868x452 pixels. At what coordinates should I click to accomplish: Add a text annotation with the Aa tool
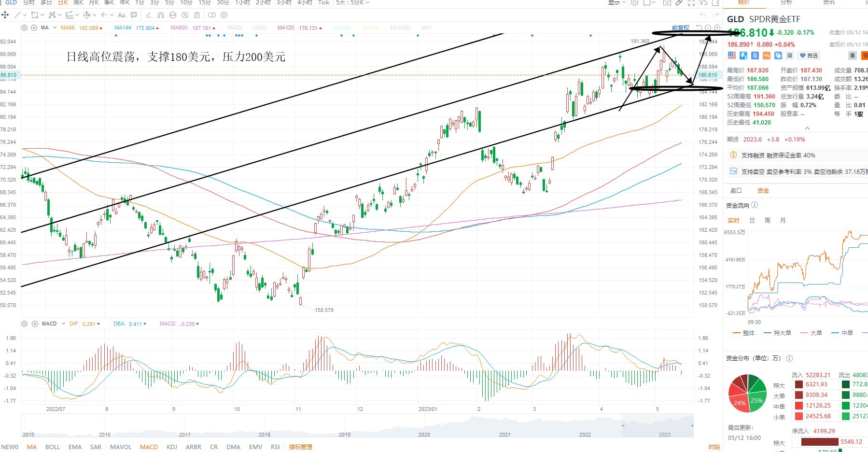click(122, 15)
